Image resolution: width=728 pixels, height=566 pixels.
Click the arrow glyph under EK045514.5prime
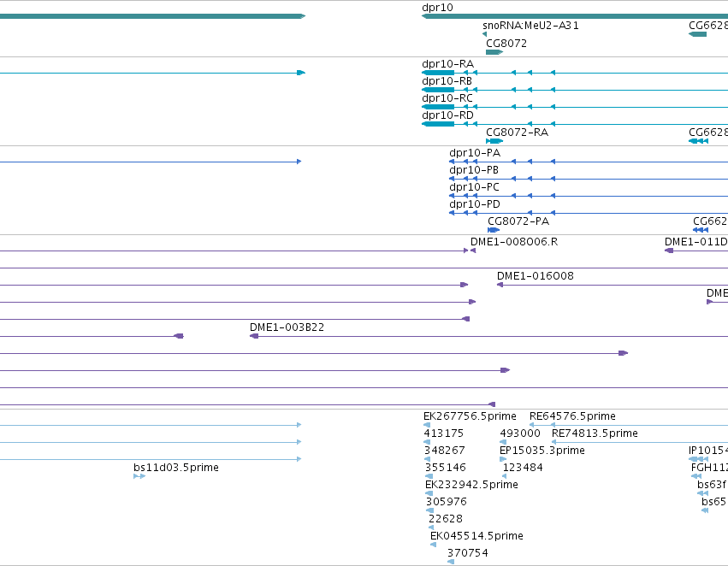433,545
